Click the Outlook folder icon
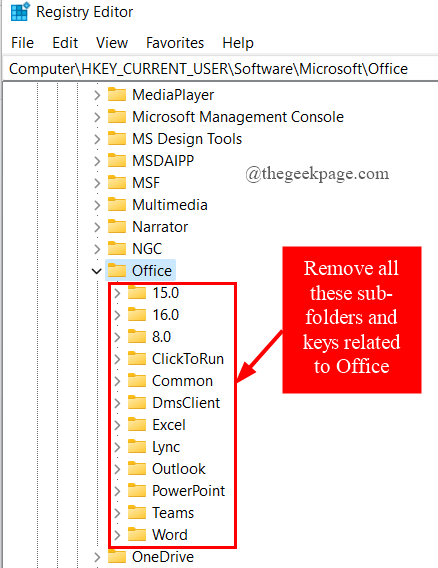 pos(137,468)
